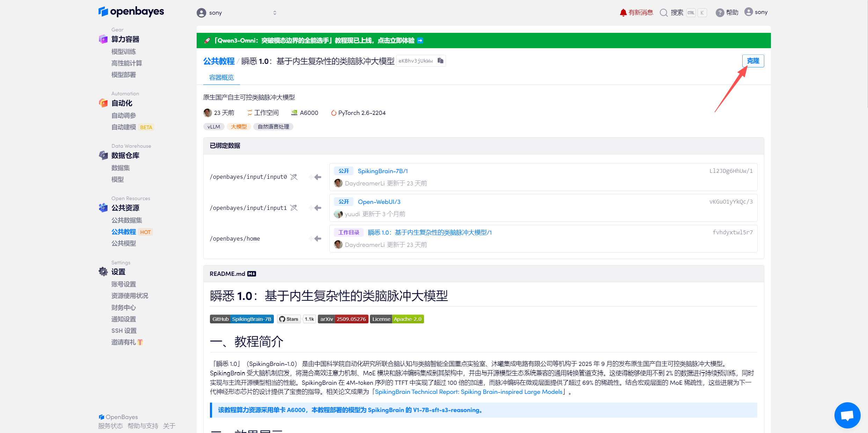Click the 大模型 tag
868x433 pixels.
[x=239, y=127]
